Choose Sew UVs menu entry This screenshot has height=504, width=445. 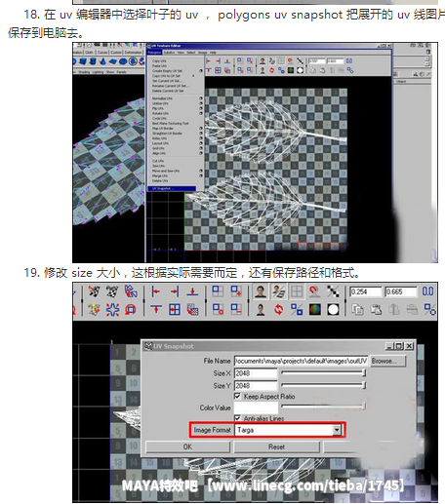pyautogui.click(x=158, y=166)
